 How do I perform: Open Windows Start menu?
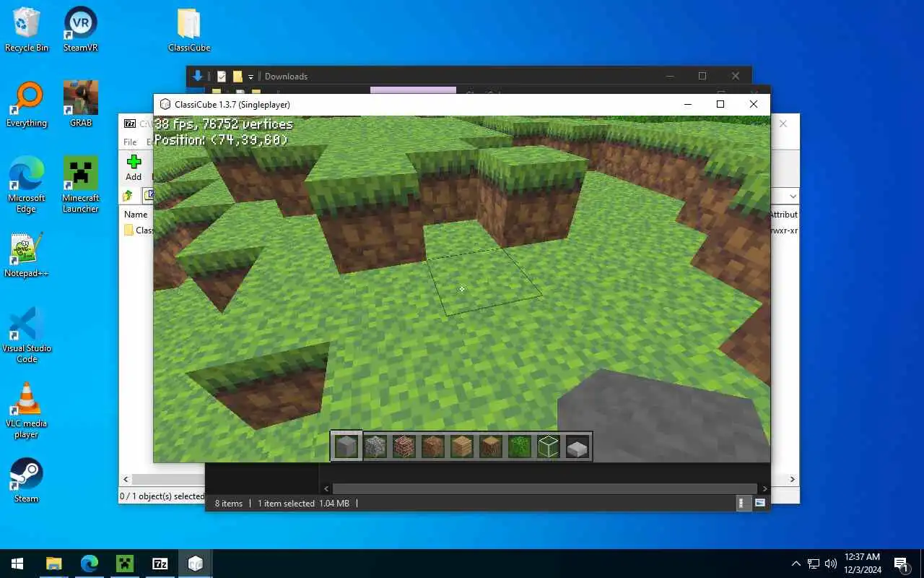17,564
